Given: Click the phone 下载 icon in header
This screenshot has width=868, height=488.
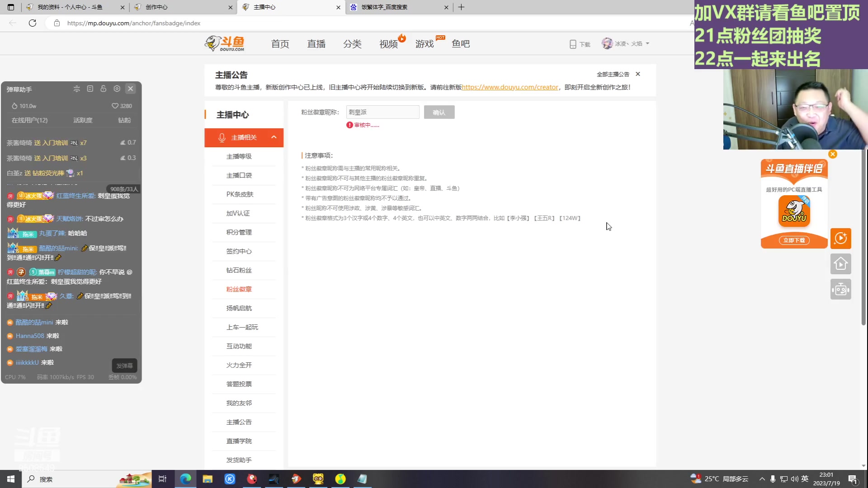Looking at the screenshot, I should 573,44.
